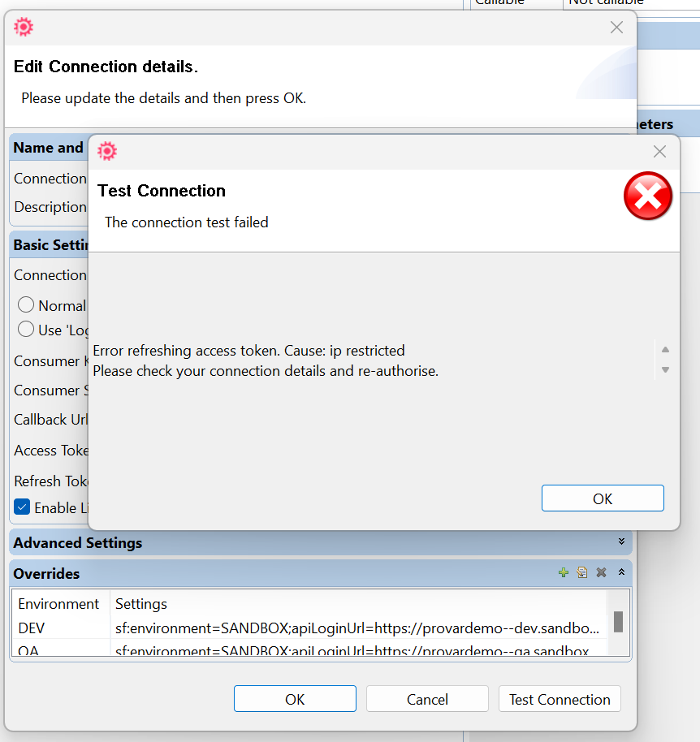Cancel the Edit Connection dialog
The image size is (700, 742).
point(427,699)
